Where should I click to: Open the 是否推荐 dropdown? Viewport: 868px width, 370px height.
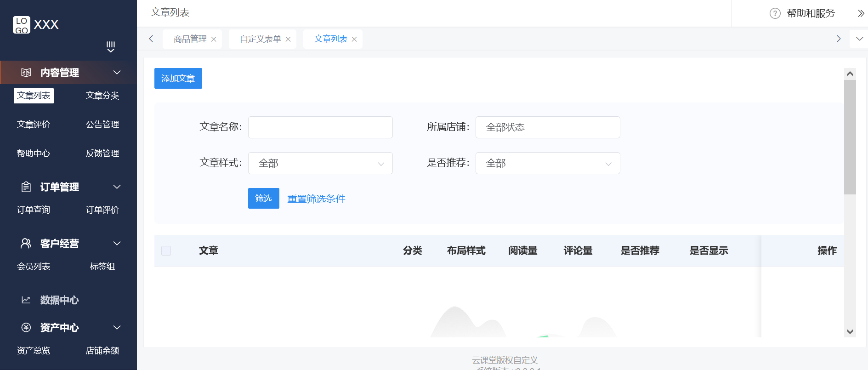(x=547, y=163)
